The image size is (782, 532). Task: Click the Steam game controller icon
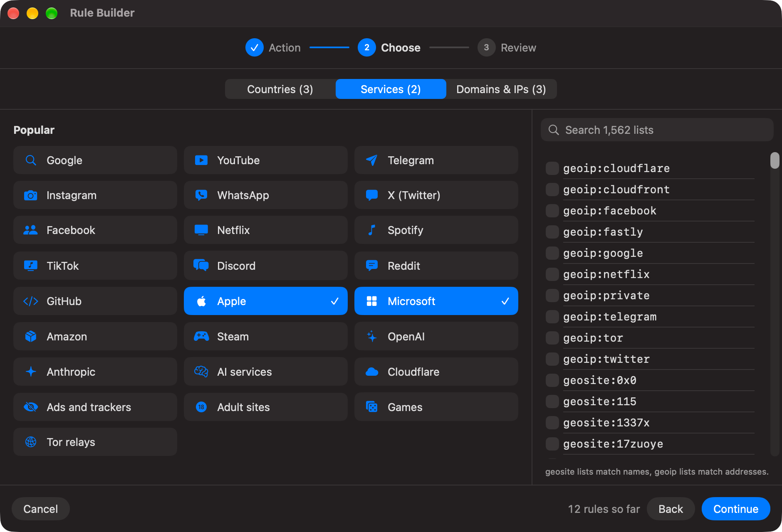[201, 336]
